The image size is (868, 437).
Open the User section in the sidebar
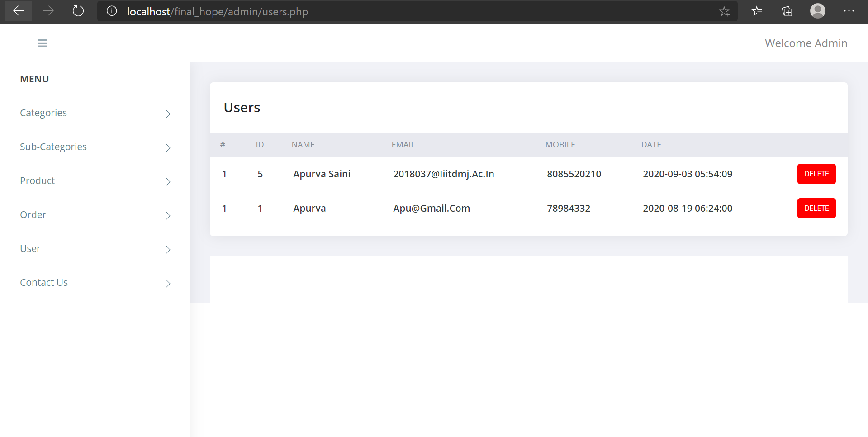point(30,248)
